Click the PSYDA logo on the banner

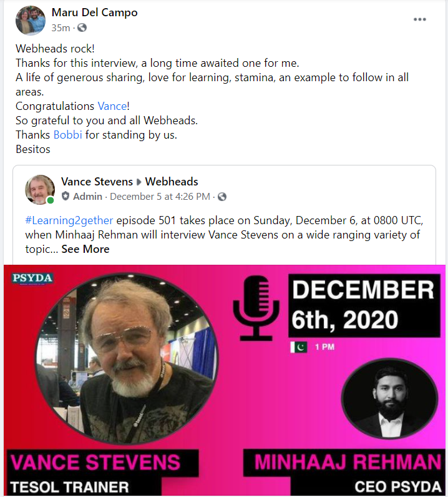click(x=32, y=278)
